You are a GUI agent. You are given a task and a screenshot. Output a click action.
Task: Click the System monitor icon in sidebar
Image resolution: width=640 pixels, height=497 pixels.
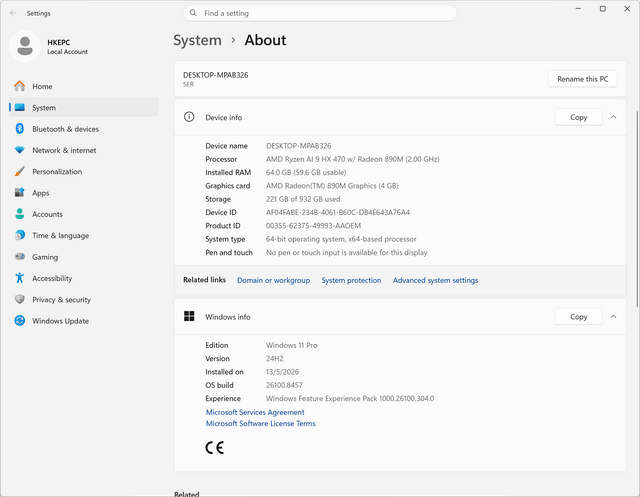pyautogui.click(x=20, y=108)
